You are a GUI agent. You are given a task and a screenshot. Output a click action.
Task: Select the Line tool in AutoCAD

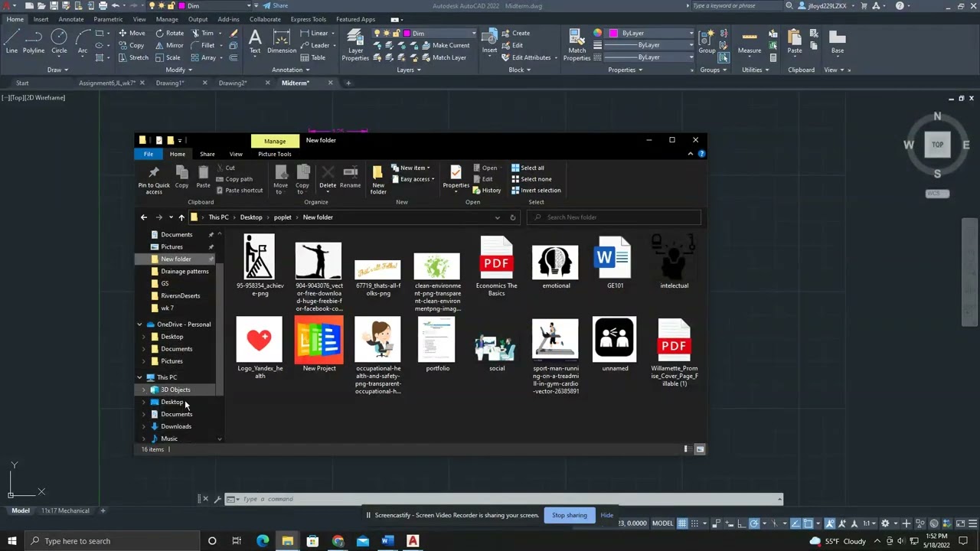[x=11, y=41]
